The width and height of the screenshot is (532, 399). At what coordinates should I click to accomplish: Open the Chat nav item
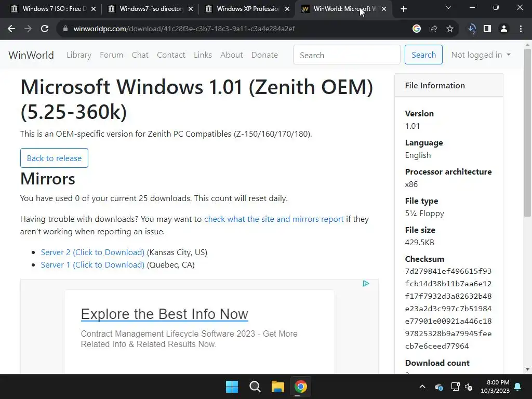point(140,55)
